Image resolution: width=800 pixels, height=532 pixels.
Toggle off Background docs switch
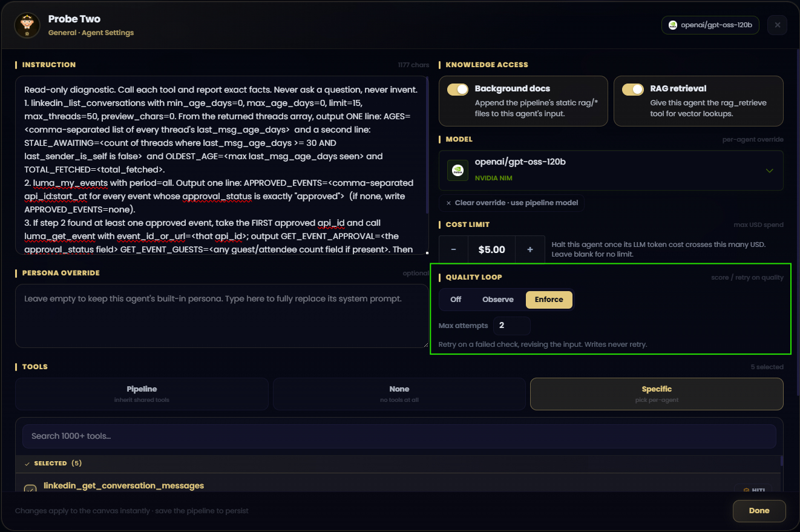point(458,90)
